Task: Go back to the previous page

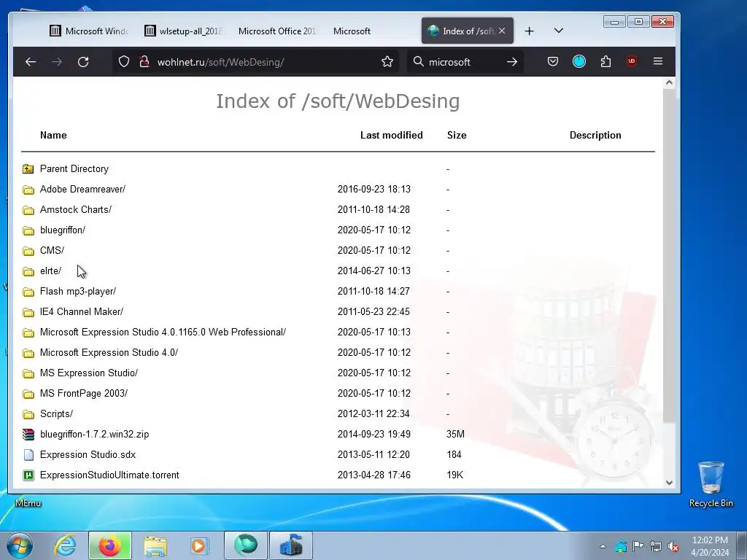Action: tap(31, 62)
